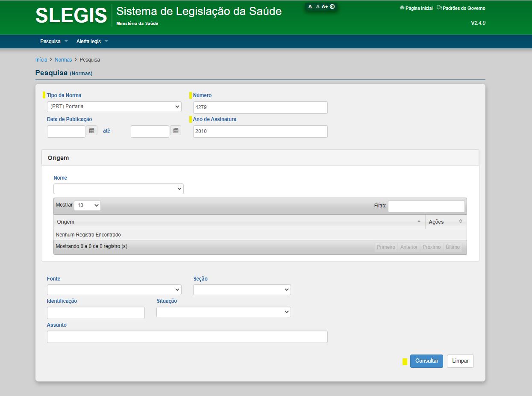Open Padrões do Governo link
This screenshot has height=396, width=532.
pos(461,8)
